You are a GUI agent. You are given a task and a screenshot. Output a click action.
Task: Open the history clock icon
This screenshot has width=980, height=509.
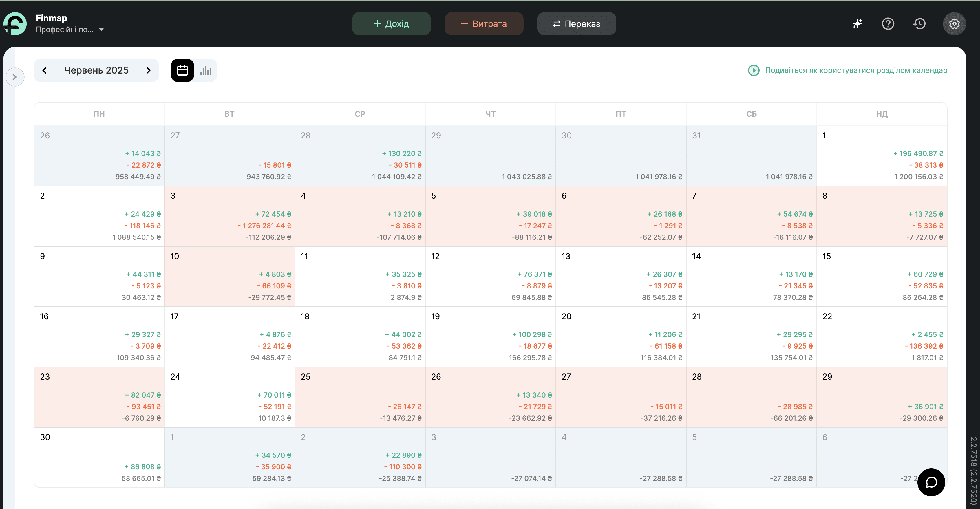click(919, 23)
